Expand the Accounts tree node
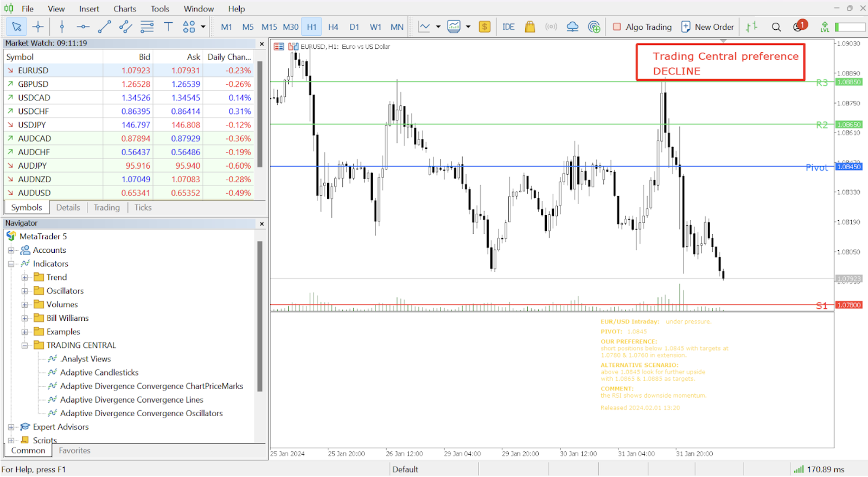 click(11, 250)
